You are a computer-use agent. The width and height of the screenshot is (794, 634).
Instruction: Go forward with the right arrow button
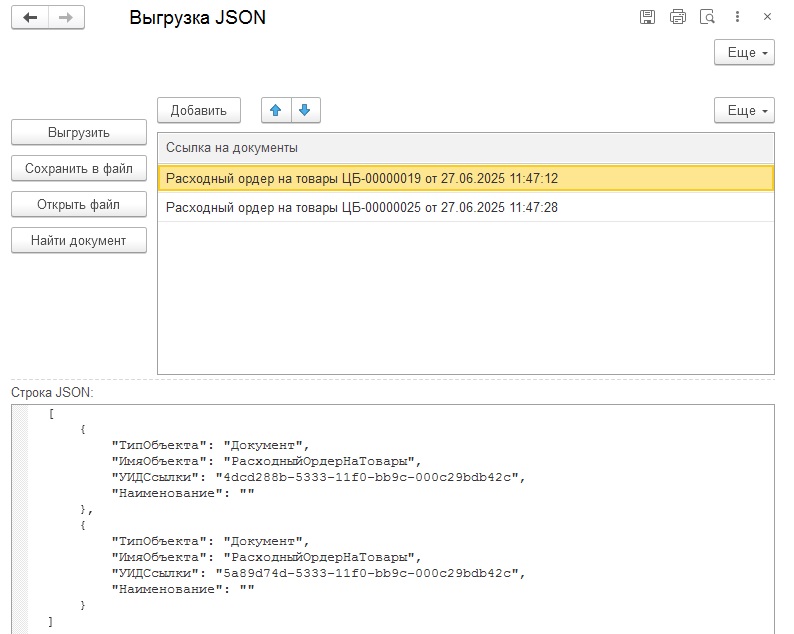pos(66,18)
